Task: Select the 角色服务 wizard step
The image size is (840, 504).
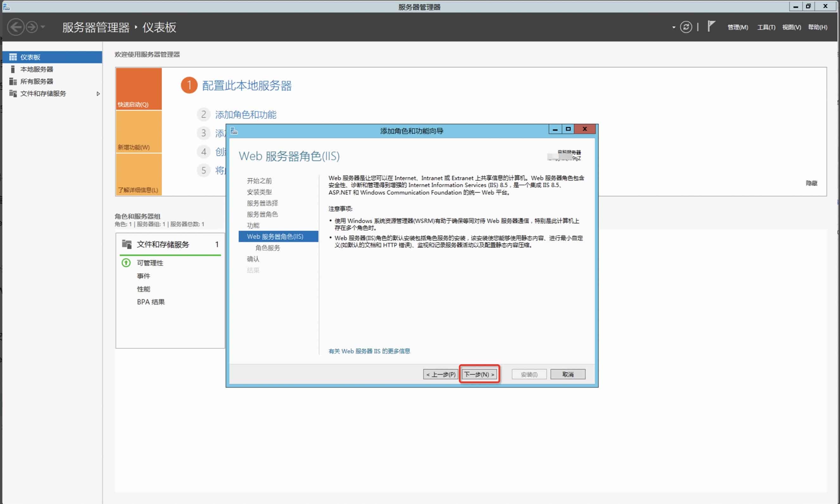Action: (x=267, y=248)
